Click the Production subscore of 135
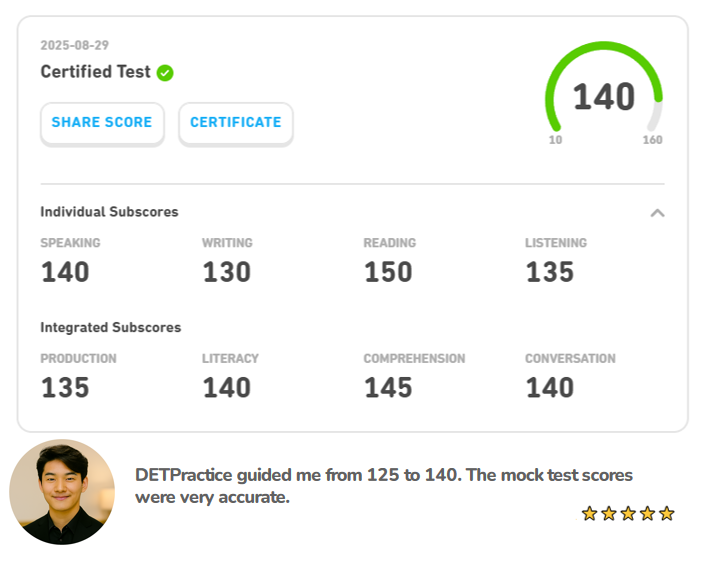The width and height of the screenshot is (711, 568). click(65, 388)
